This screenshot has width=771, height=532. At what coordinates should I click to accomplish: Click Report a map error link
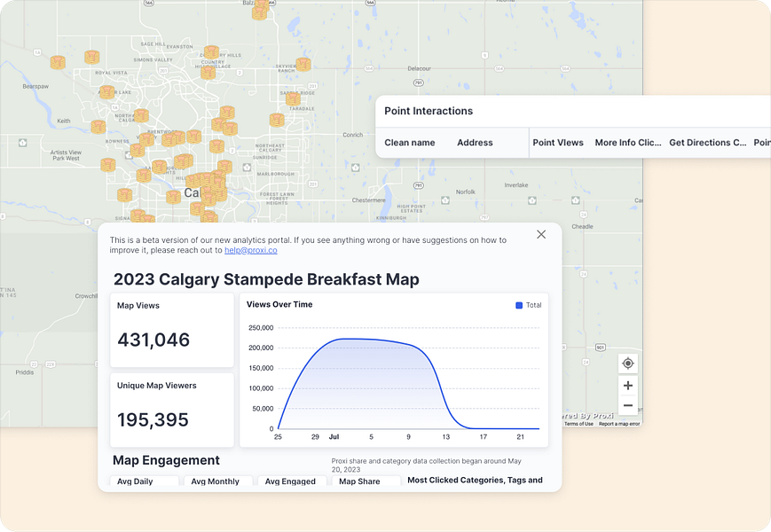pos(619,424)
